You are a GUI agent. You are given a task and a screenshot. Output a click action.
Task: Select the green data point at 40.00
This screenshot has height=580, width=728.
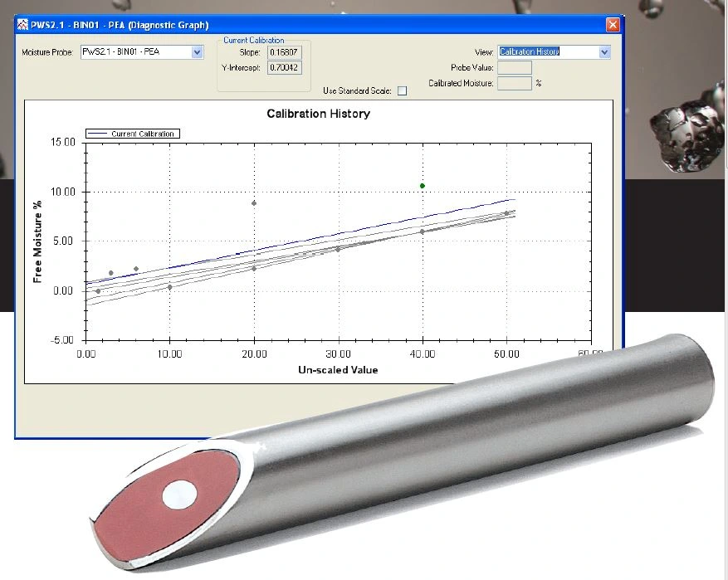(423, 186)
